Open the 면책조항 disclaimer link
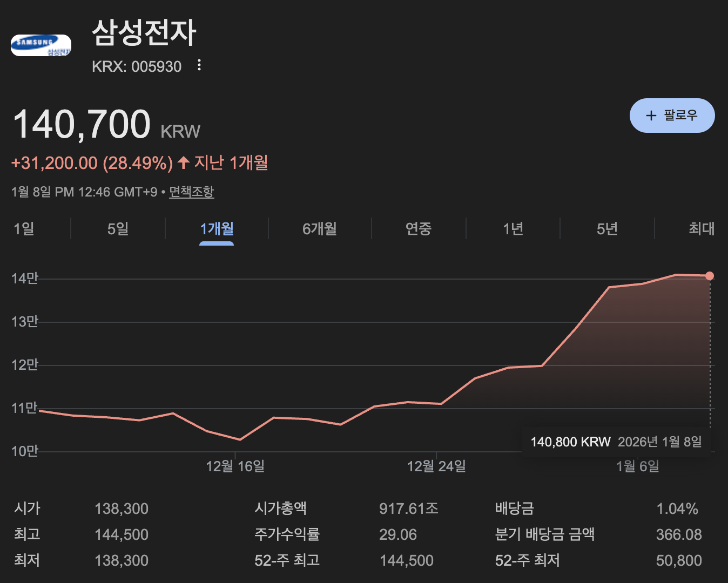The width and height of the screenshot is (728, 583). (x=192, y=192)
